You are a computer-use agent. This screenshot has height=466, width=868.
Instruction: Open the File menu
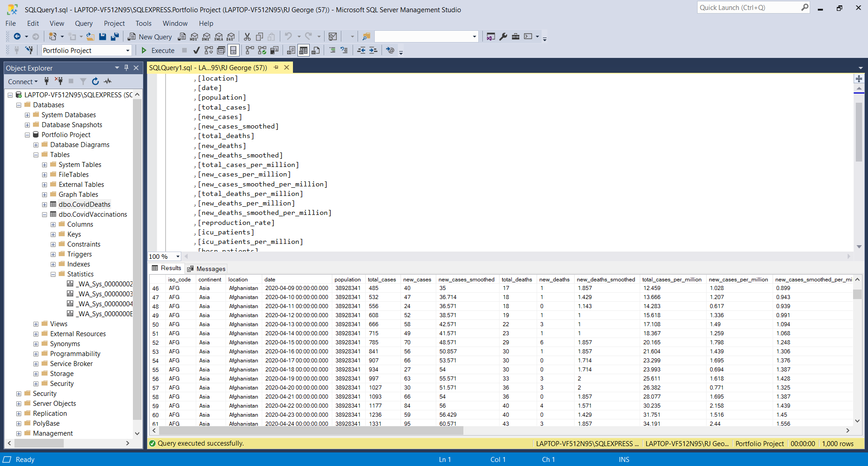[x=10, y=24]
